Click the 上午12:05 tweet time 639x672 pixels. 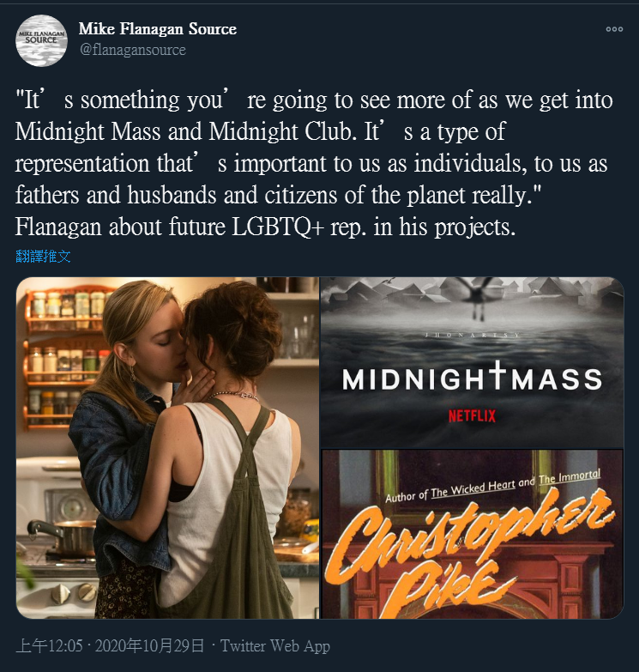tap(49, 646)
